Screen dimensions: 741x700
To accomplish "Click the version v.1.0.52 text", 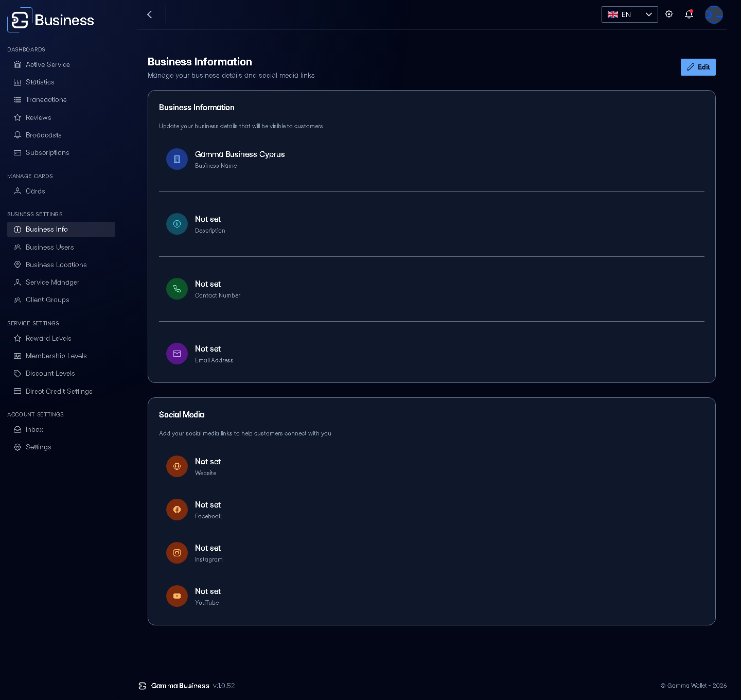I will (224, 686).
